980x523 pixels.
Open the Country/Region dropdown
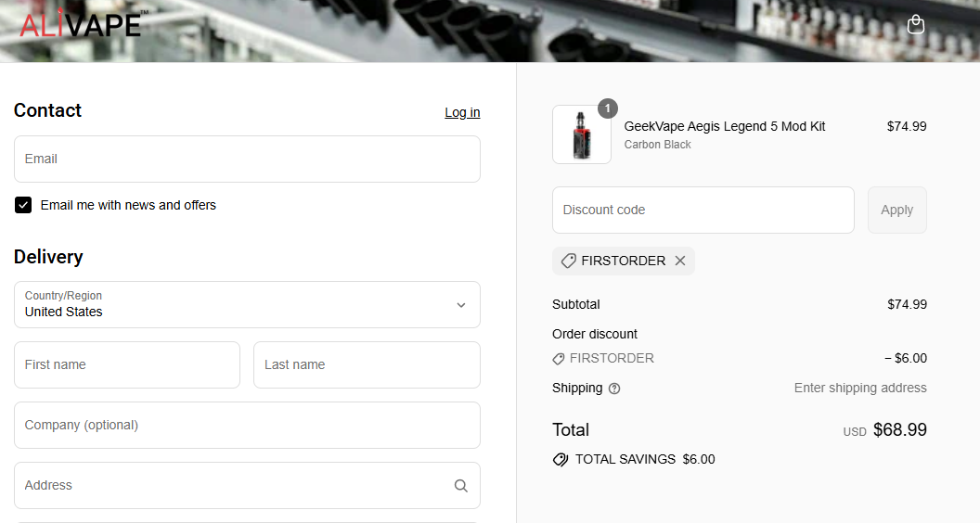pyautogui.click(x=247, y=304)
